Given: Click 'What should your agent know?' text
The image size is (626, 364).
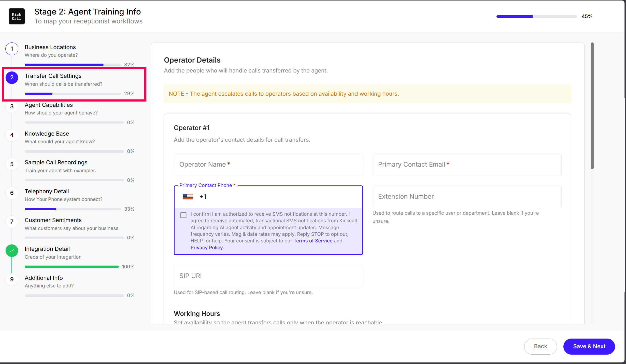Looking at the screenshot, I should tap(60, 141).
